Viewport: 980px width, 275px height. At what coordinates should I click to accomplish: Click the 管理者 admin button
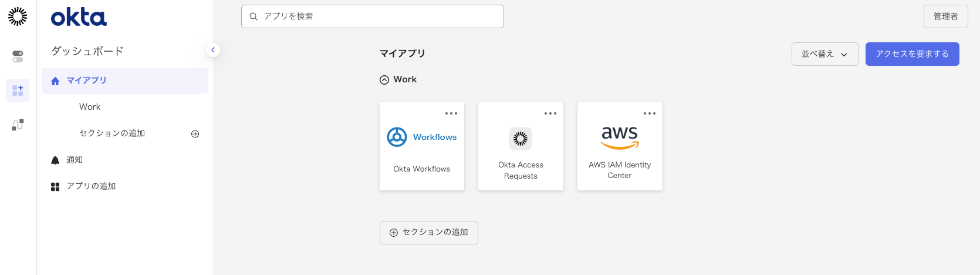pos(945,16)
